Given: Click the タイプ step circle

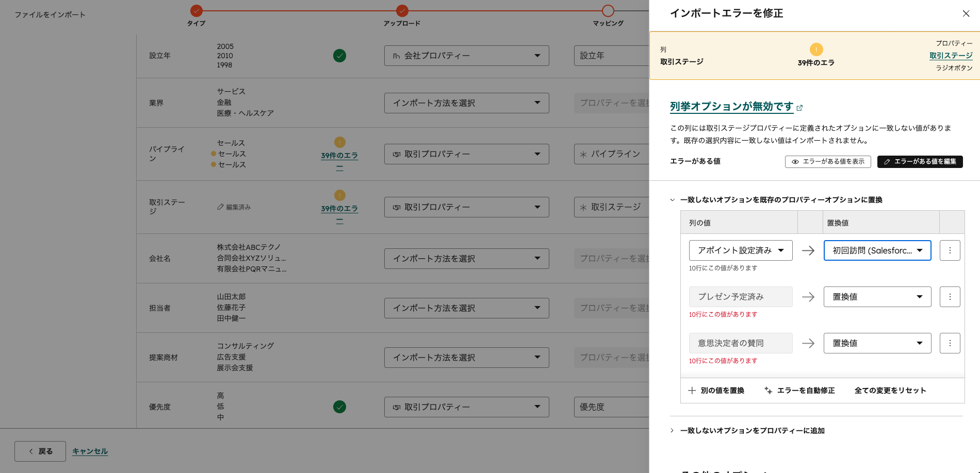Looking at the screenshot, I should pos(196,10).
